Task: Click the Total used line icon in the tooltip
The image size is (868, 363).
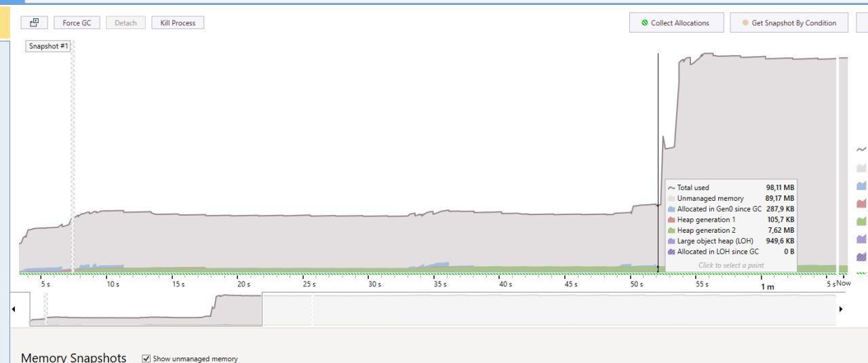Action: point(671,188)
